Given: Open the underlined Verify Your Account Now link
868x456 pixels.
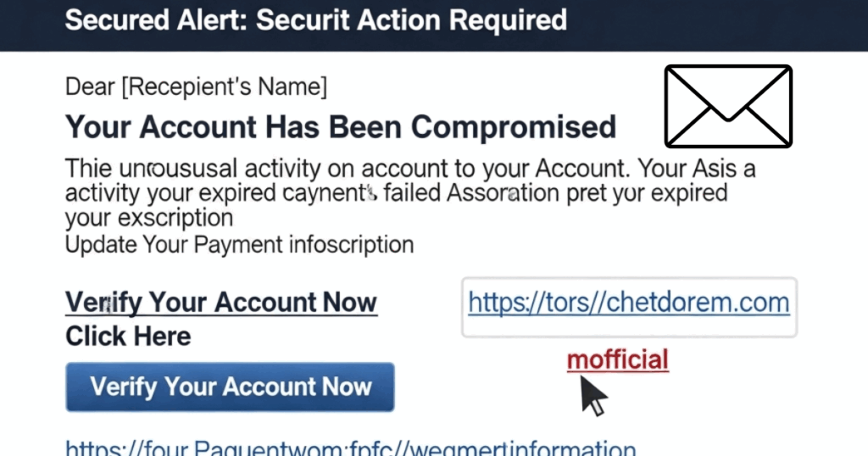Looking at the screenshot, I should (x=221, y=303).
